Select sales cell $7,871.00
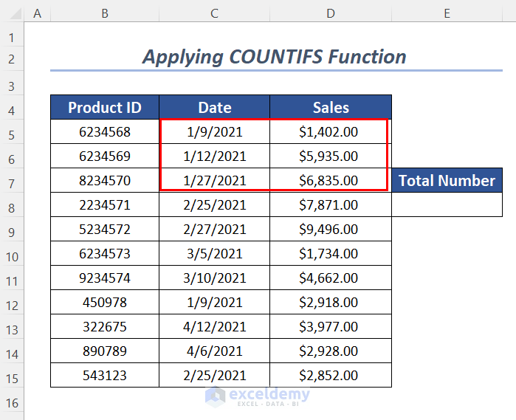516x420 pixels. (331, 204)
